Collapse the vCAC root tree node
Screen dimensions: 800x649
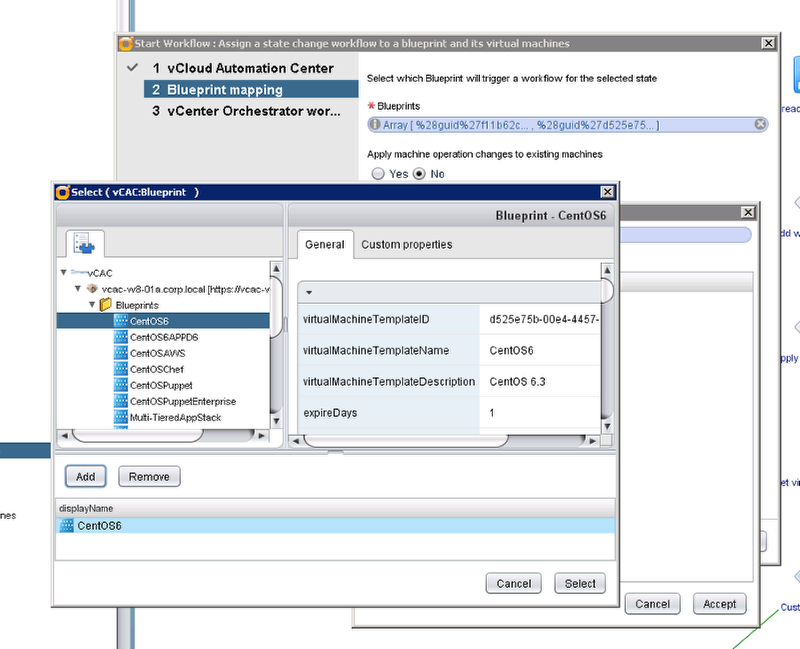coord(64,272)
